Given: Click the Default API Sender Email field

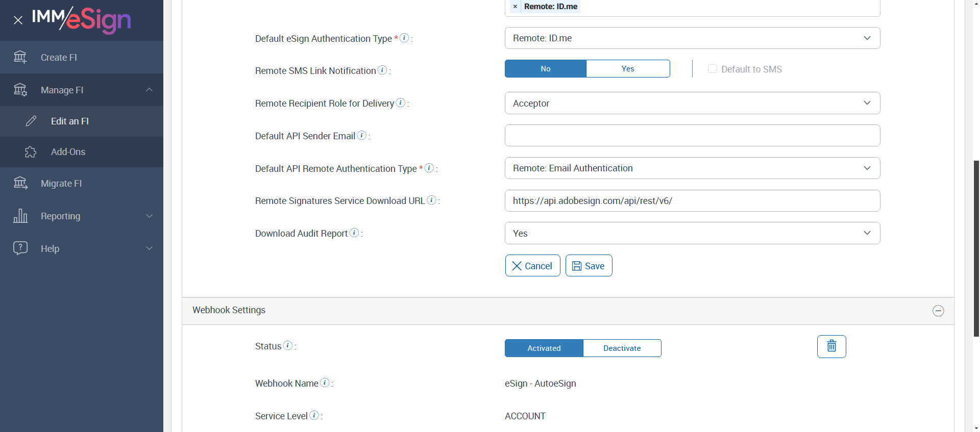Looking at the screenshot, I should (x=692, y=136).
